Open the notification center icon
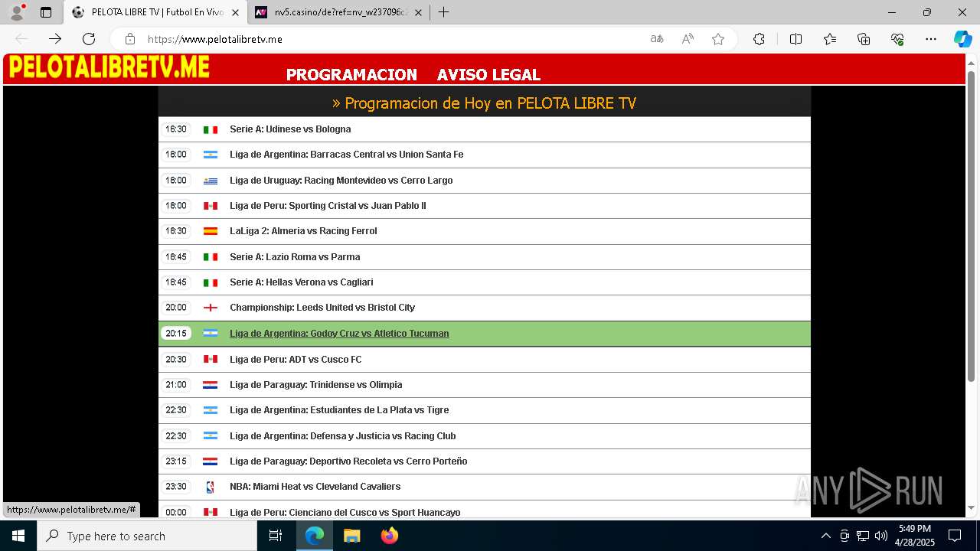The height and width of the screenshot is (551, 980). 955,536
